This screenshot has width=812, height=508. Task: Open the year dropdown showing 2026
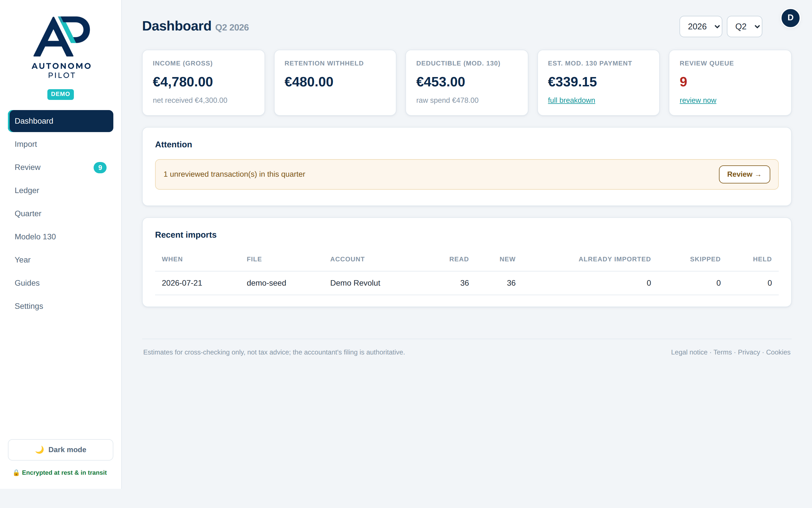click(x=701, y=27)
